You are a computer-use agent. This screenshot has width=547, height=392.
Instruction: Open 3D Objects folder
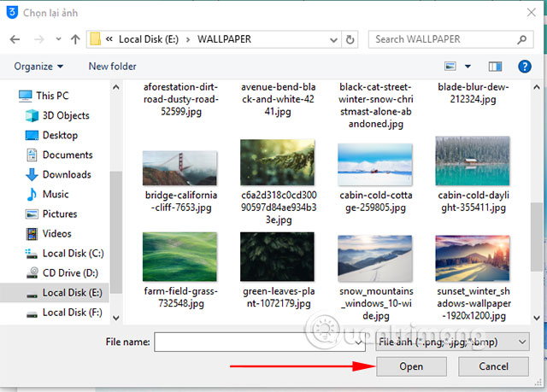click(57, 115)
